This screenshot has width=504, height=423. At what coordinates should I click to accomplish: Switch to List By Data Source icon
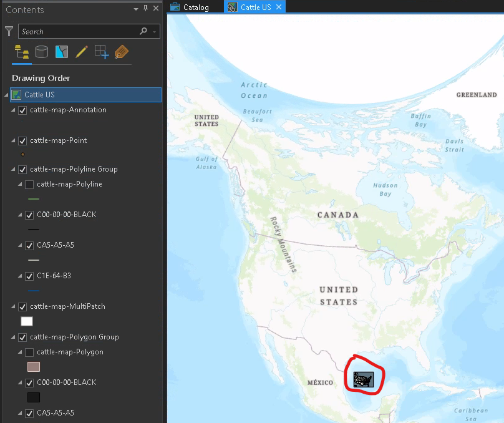[x=41, y=52]
